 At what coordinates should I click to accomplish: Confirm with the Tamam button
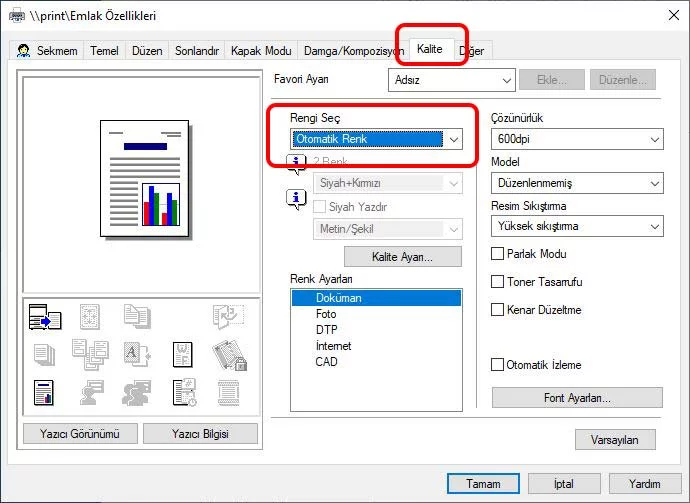pos(483,484)
